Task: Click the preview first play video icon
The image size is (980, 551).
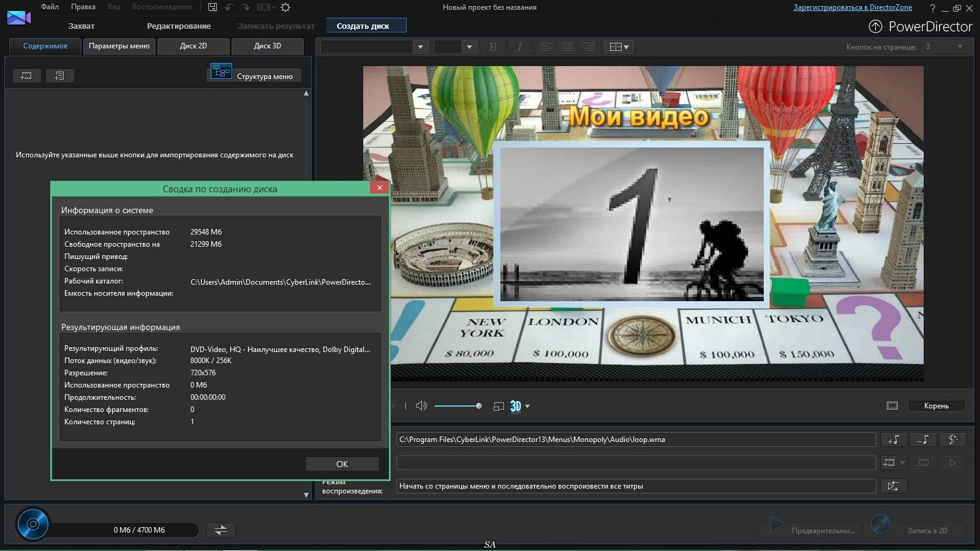Action: [952, 462]
